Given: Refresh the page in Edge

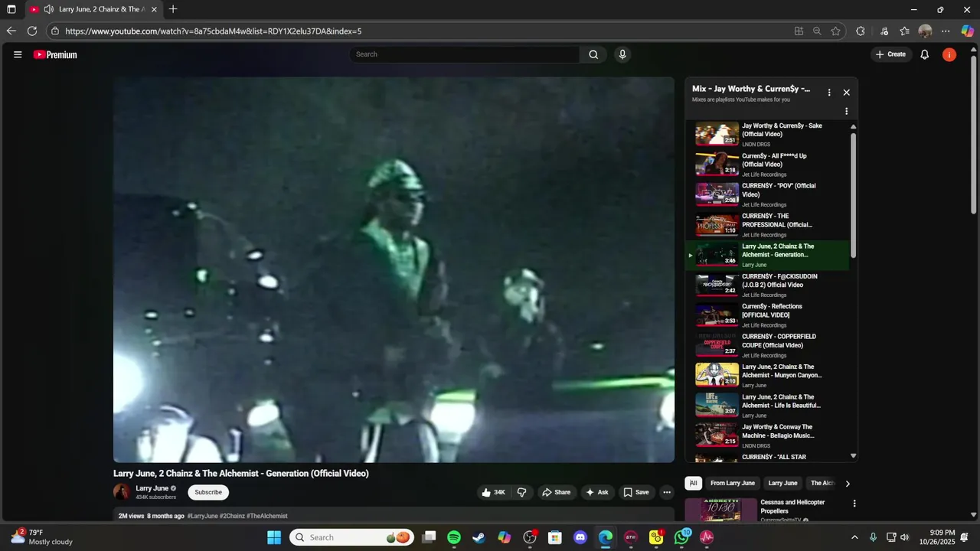Looking at the screenshot, I should click(32, 31).
